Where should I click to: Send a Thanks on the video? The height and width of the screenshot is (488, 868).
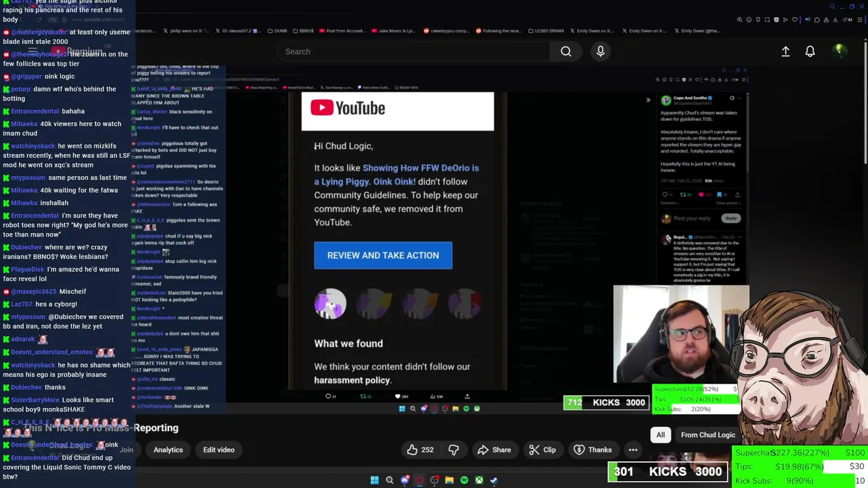tap(593, 449)
